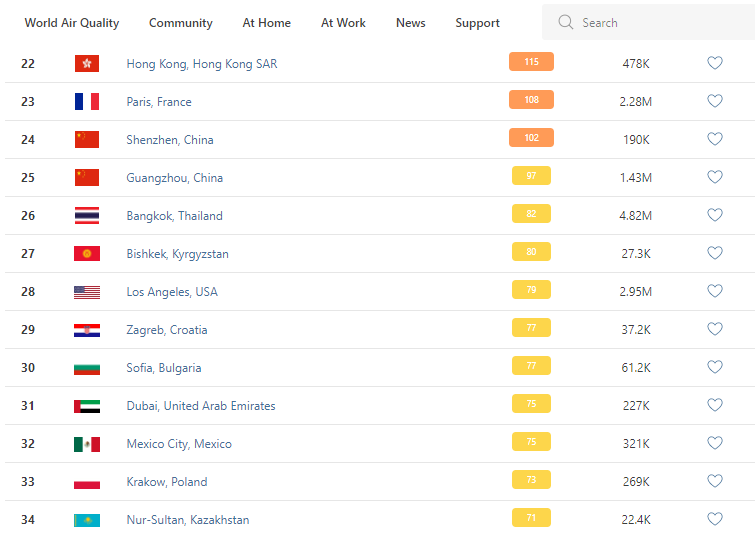
Task: Click the USA flag icon
Action: (87, 292)
